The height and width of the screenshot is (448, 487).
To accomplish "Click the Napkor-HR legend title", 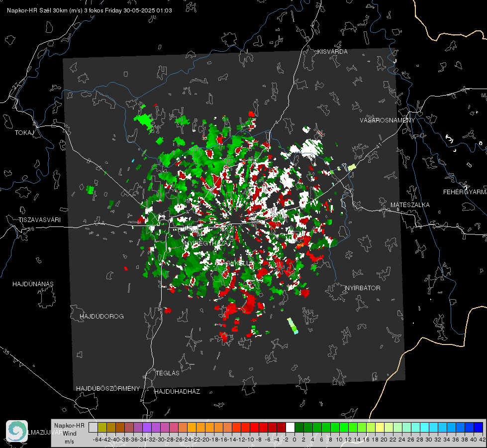I will [x=69, y=426].
